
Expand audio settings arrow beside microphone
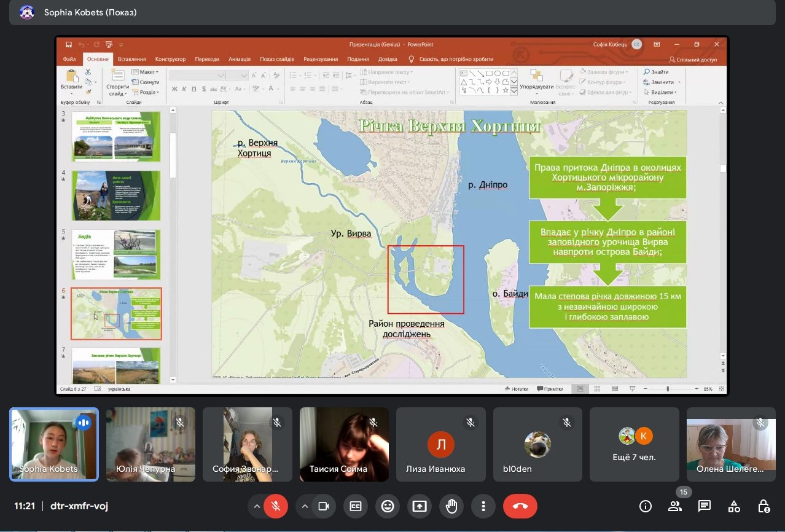tap(257, 506)
